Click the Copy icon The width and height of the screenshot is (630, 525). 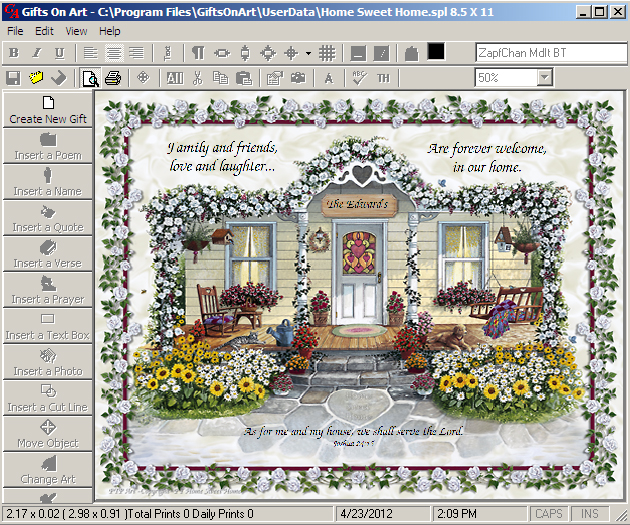(221, 78)
